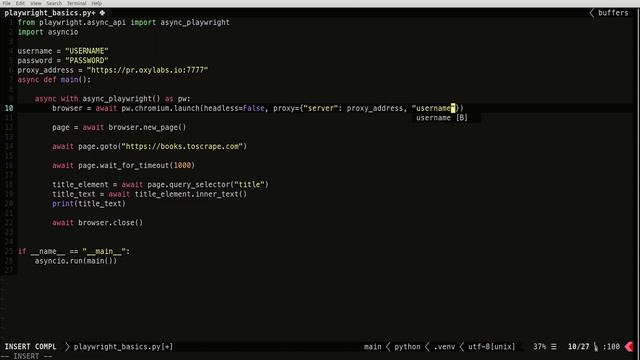Screen dimensions: 640x360
Task: Click the "asyncio.run(main())" line
Action: (x=76, y=261)
